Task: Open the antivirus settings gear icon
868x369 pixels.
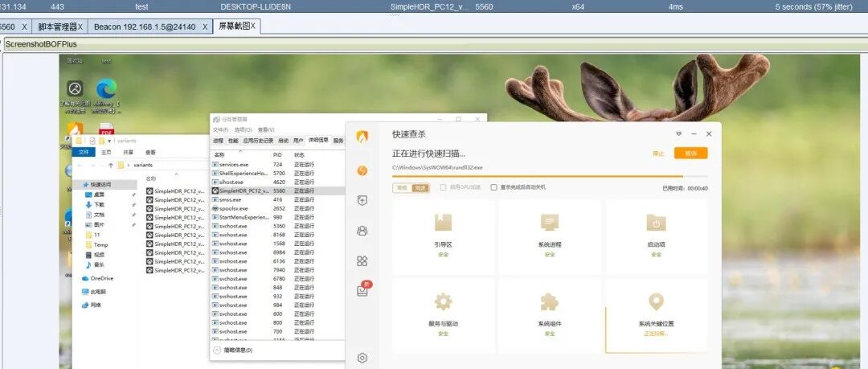Action: click(362, 358)
